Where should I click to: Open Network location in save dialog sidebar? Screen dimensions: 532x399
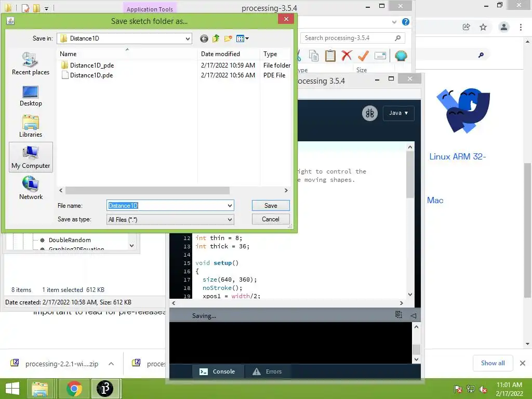(31, 188)
